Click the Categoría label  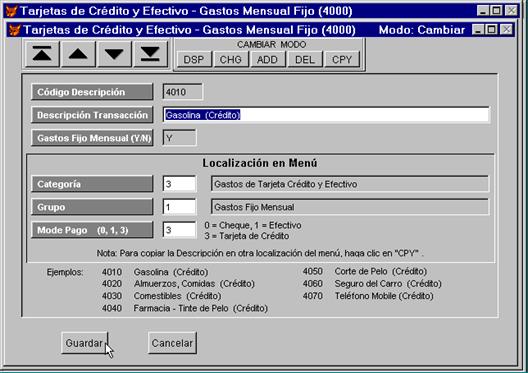[x=92, y=184]
